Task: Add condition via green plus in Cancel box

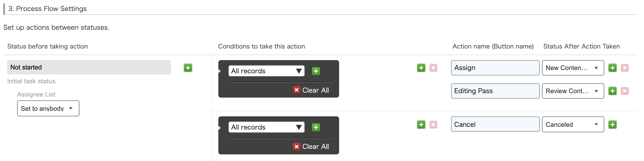Action: [316, 127]
